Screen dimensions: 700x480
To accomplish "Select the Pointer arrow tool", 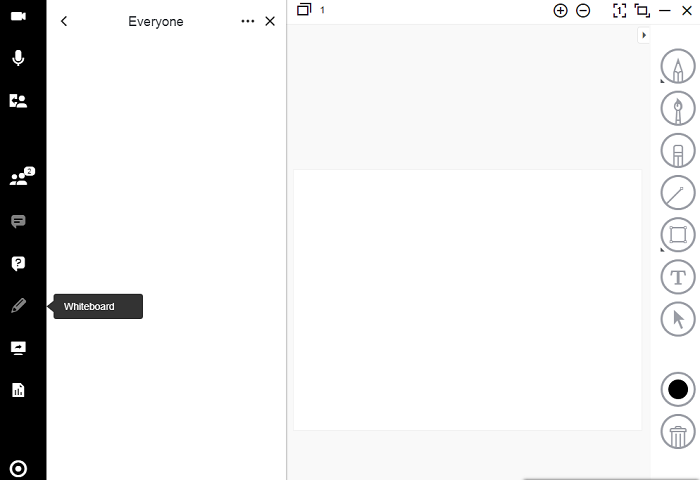I will click(x=678, y=319).
